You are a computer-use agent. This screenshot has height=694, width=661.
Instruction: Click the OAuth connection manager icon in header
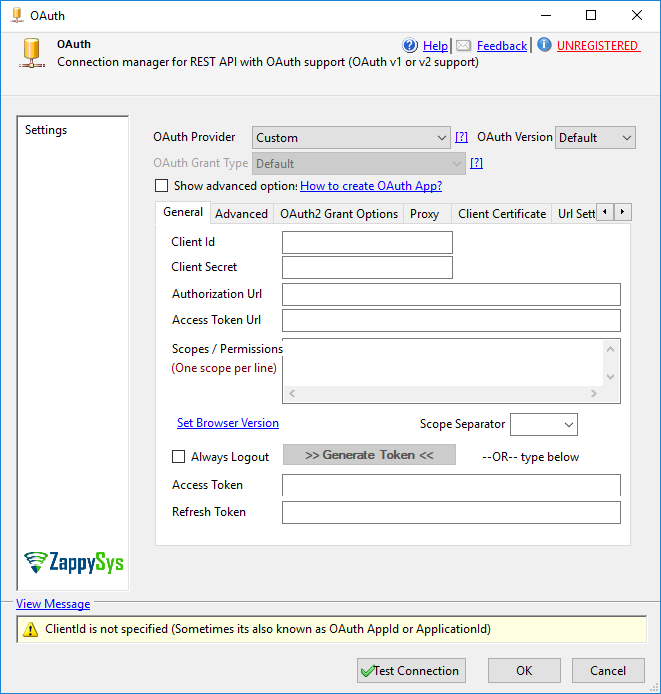coord(32,53)
